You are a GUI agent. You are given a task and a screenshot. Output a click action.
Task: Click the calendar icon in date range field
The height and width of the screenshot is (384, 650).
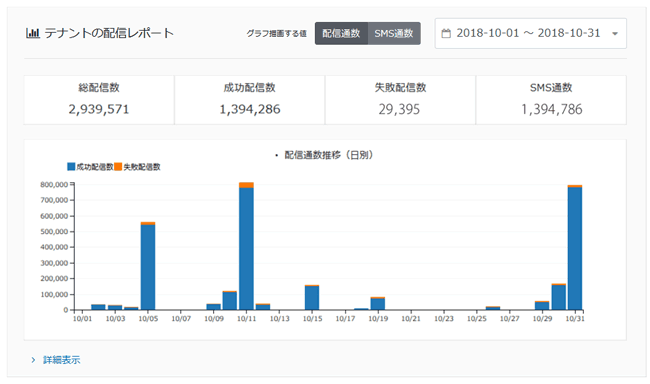446,34
